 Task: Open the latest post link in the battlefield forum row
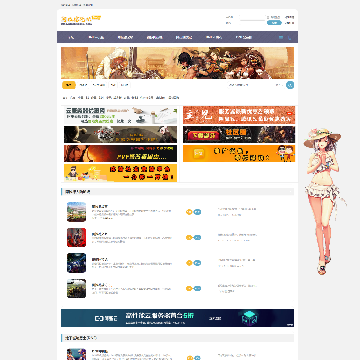tap(237, 286)
